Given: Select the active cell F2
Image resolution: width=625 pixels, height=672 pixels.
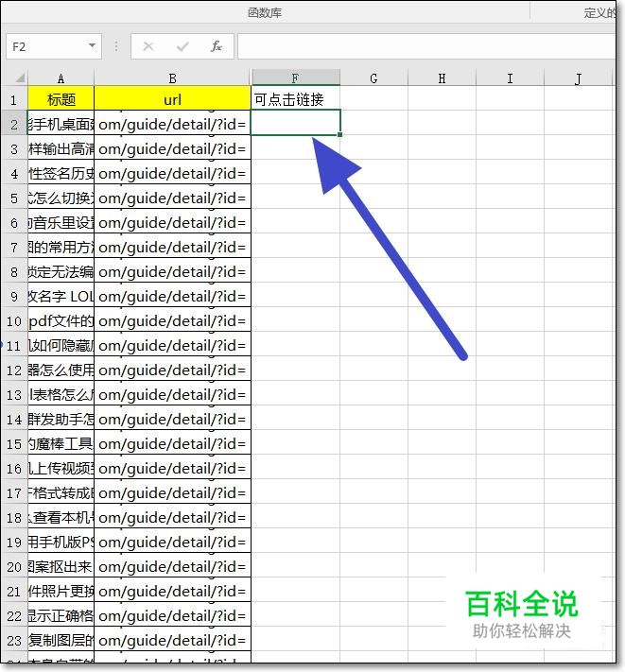Looking at the screenshot, I should (x=295, y=123).
